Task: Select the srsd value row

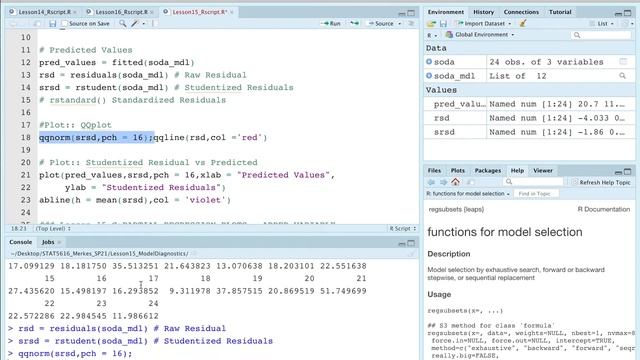Action: (529, 132)
